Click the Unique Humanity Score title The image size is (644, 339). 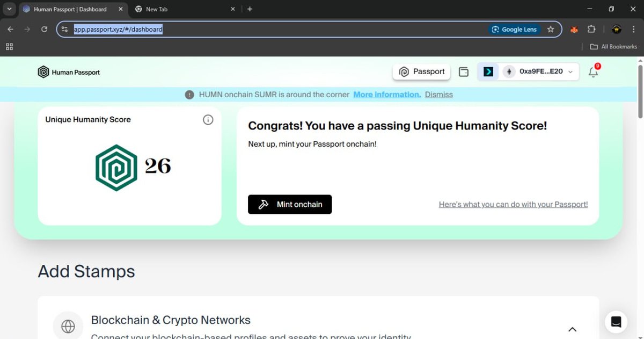pyautogui.click(x=88, y=120)
